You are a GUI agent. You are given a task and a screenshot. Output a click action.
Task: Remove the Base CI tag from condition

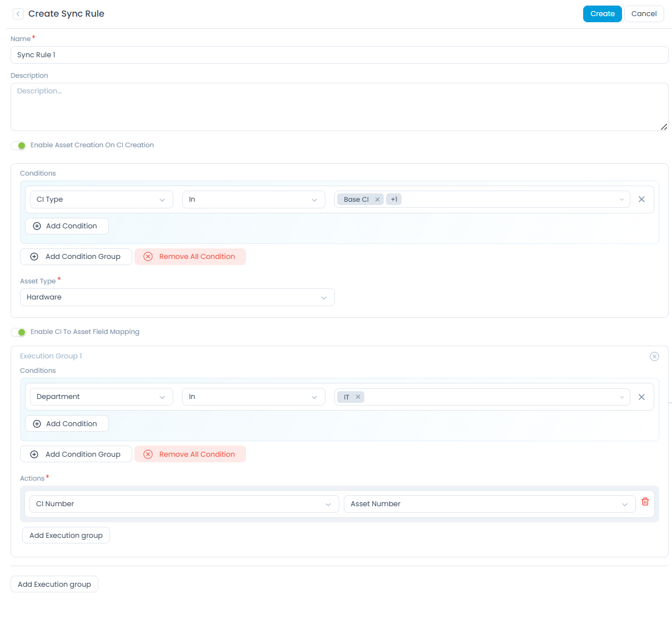(x=377, y=199)
